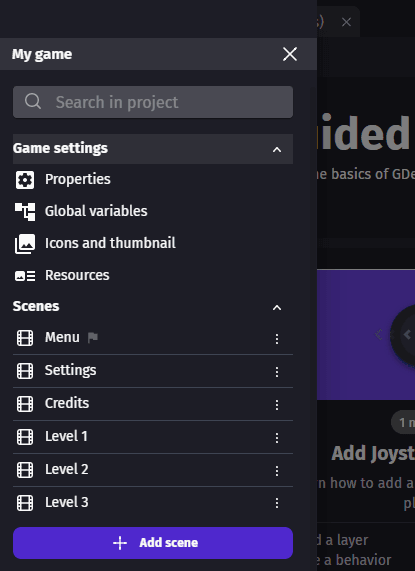415x571 pixels.
Task: Select the Credits scene item
Action: [153, 404]
